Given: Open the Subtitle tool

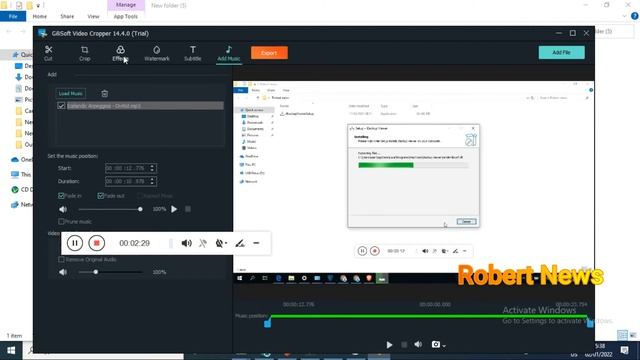Looking at the screenshot, I should tap(193, 53).
